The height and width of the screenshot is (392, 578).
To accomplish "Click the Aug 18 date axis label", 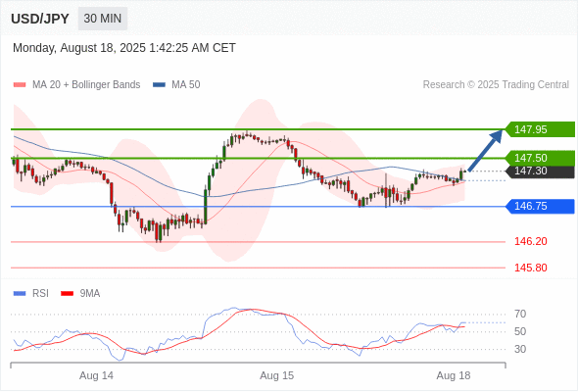I will click(454, 375).
